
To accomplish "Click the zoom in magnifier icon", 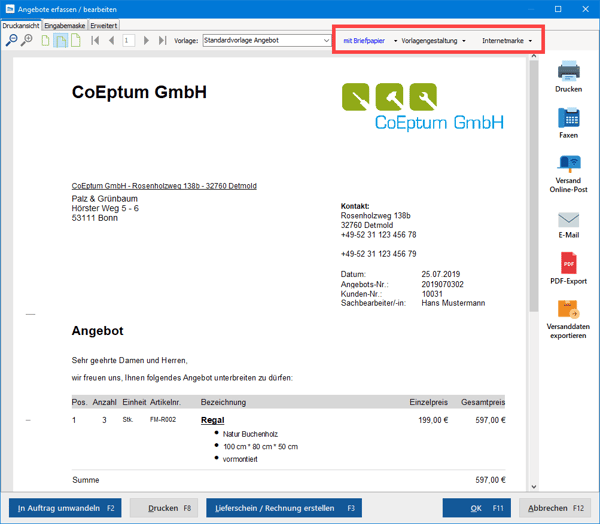I will 27,41.
